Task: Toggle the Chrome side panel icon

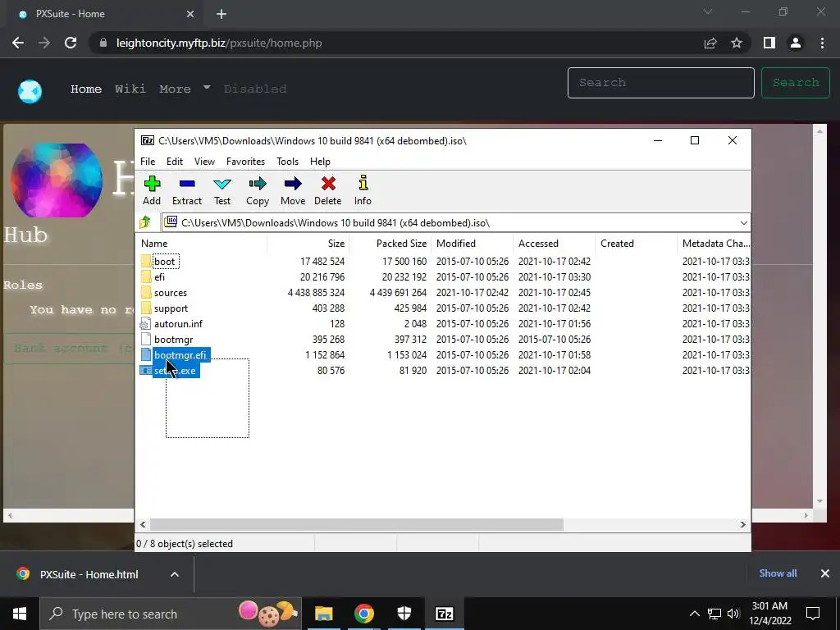Action: 769,43
